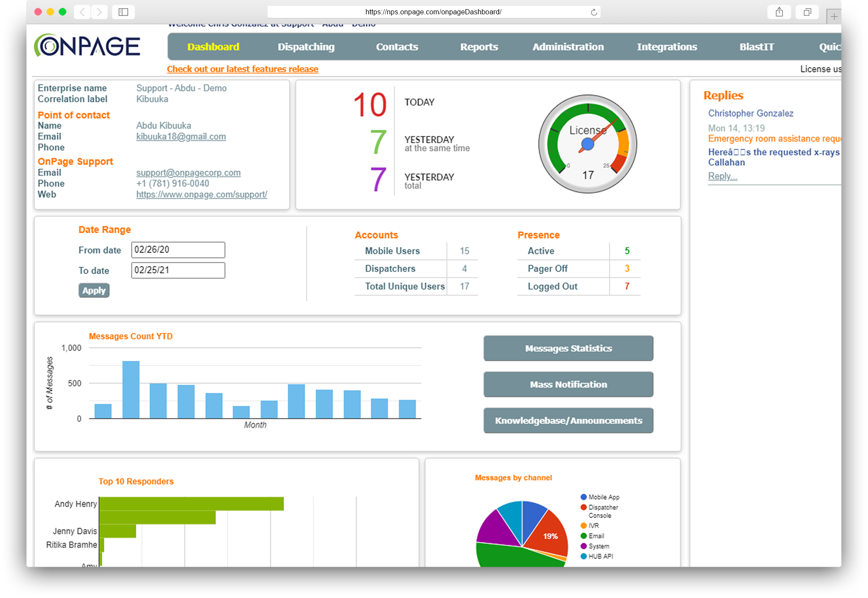The image size is (868, 598).
Task: Click today's message count 10
Action: (x=370, y=105)
